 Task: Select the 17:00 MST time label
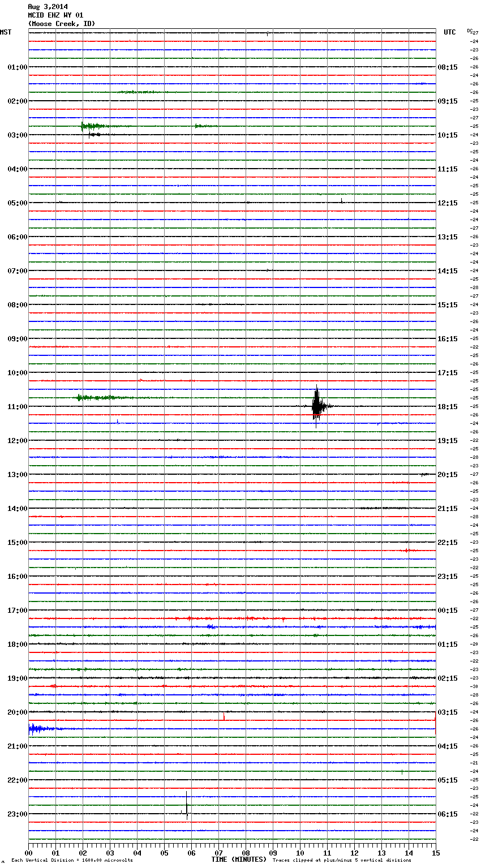click(x=18, y=611)
